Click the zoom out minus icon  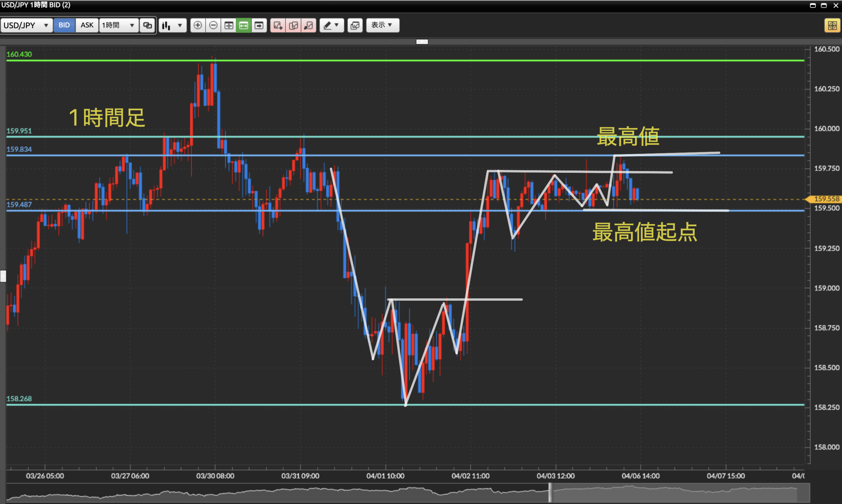tap(213, 25)
